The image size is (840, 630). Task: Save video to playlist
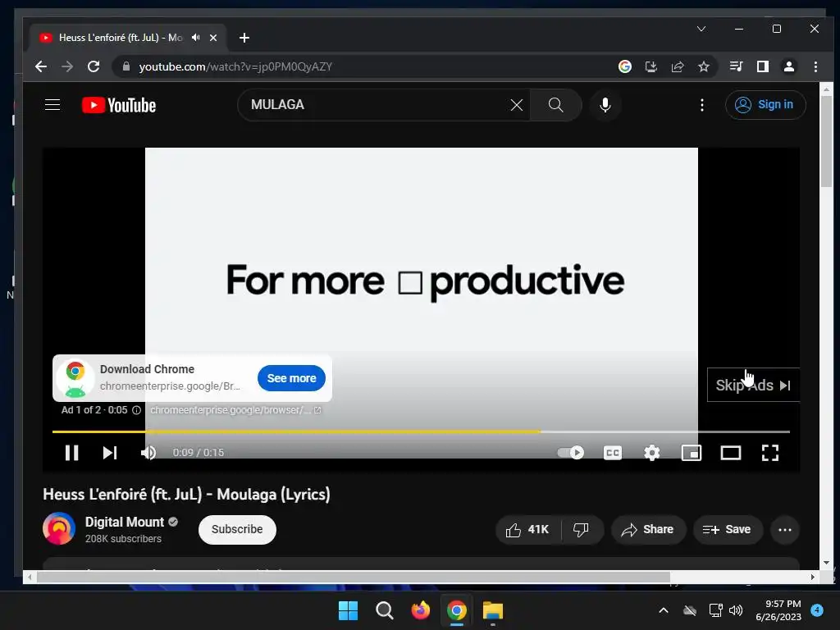tap(727, 530)
